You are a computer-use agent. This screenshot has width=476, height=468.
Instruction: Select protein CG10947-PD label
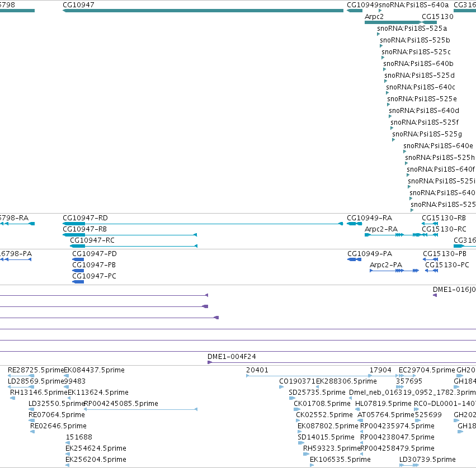[95, 254]
